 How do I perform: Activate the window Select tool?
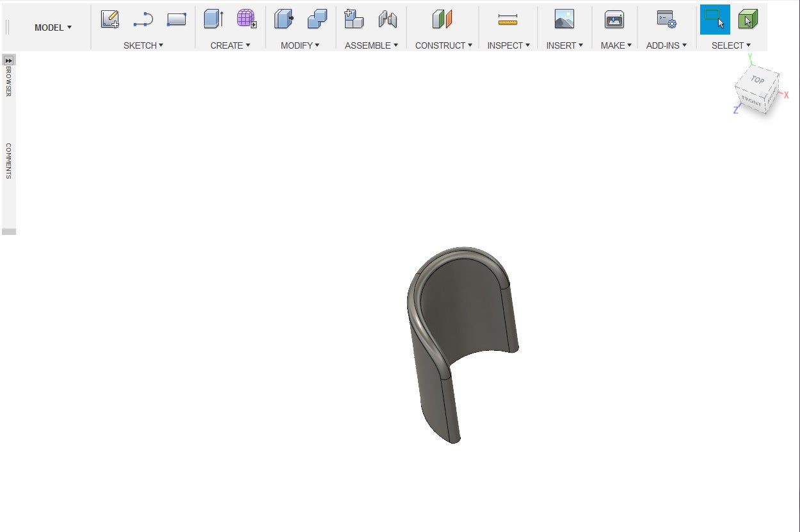(715, 19)
